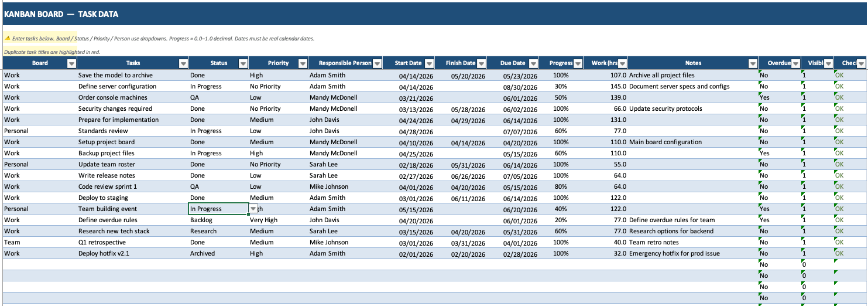
Task: Select the 'Main board configuration' note
Action: (693, 142)
